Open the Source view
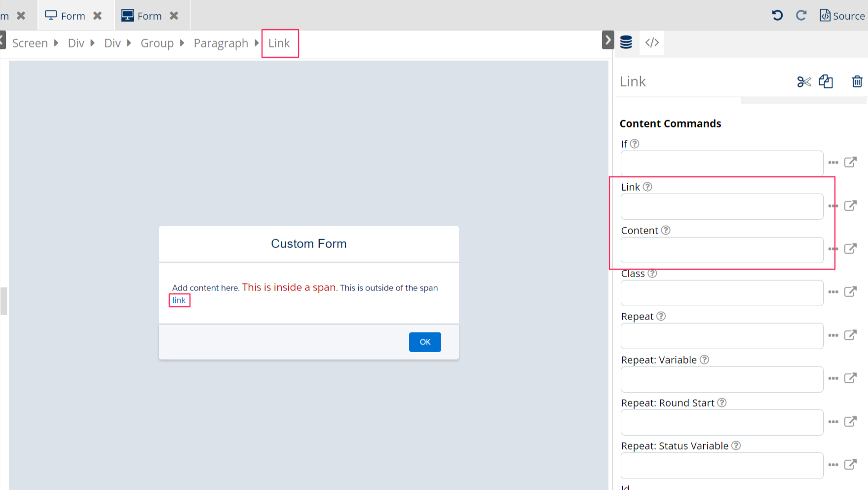 [x=842, y=16]
